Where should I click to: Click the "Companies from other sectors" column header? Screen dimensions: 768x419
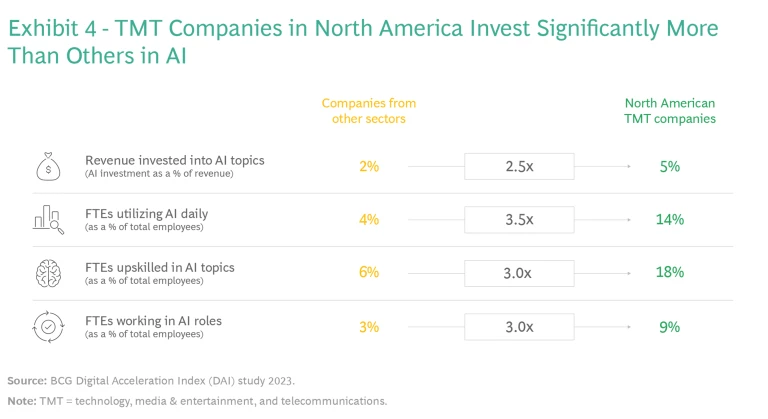(368, 111)
